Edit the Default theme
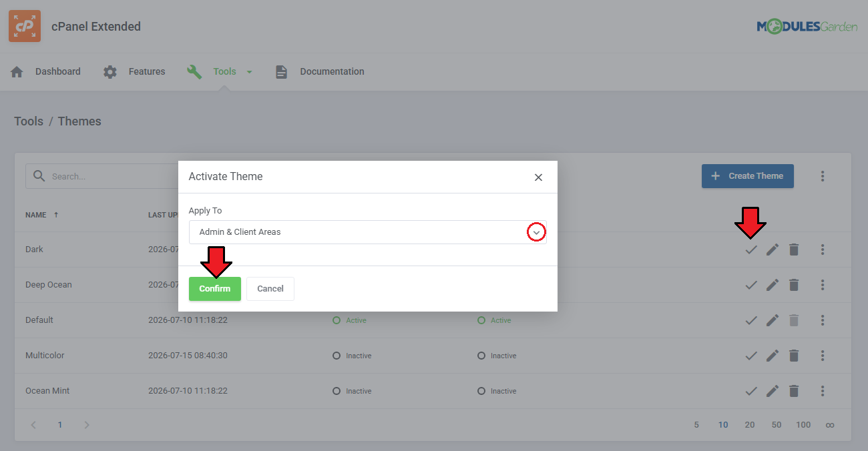The width and height of the screenshot is (868, 451). [773, 320]
